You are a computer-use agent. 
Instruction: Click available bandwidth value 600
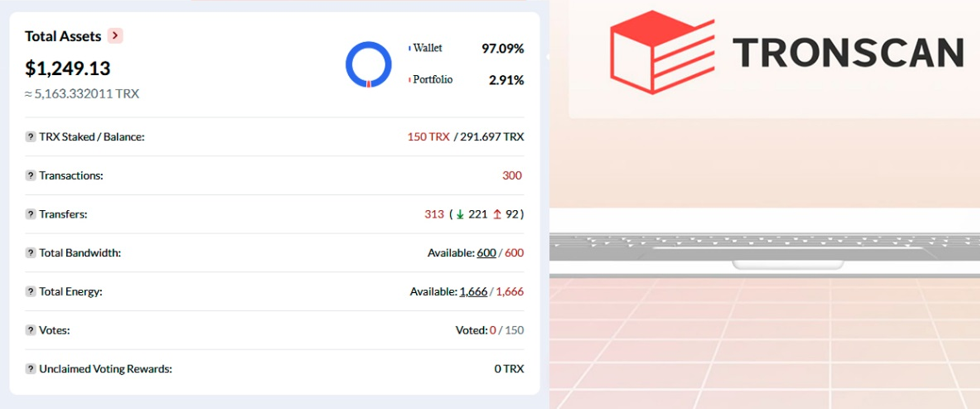click(486, 253)
